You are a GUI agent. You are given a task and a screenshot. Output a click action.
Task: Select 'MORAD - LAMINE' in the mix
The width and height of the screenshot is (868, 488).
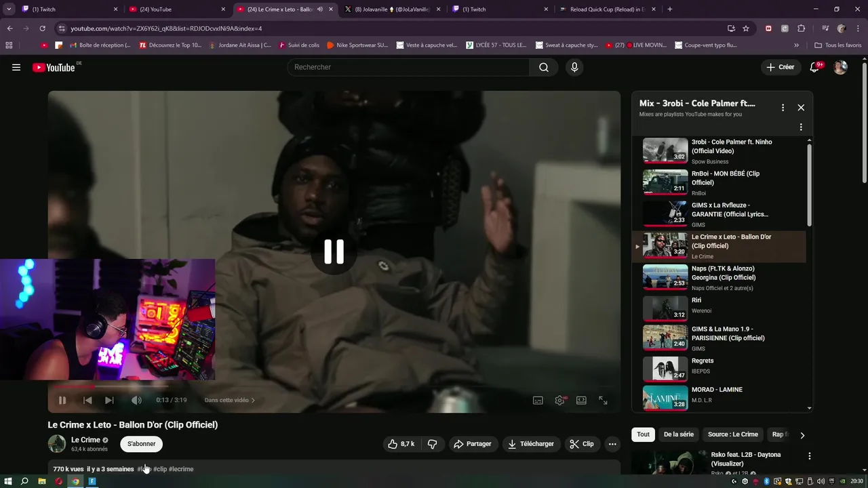point(719,396)
